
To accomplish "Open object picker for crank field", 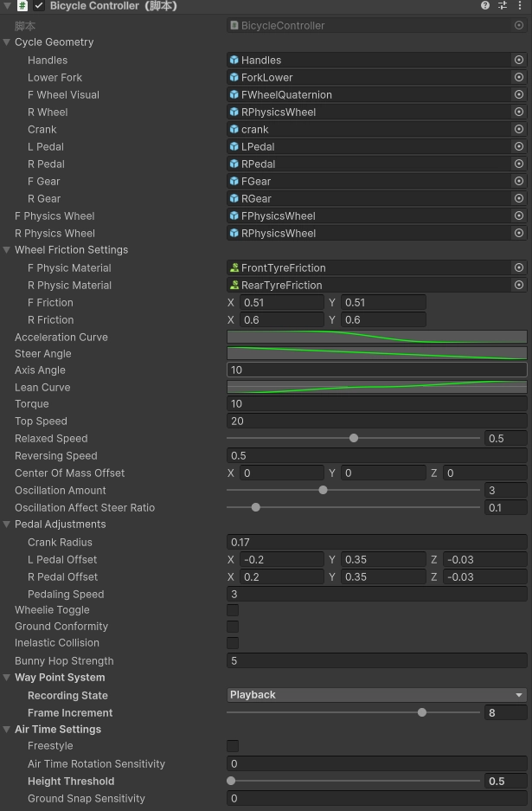I will [x=518, y=129].
